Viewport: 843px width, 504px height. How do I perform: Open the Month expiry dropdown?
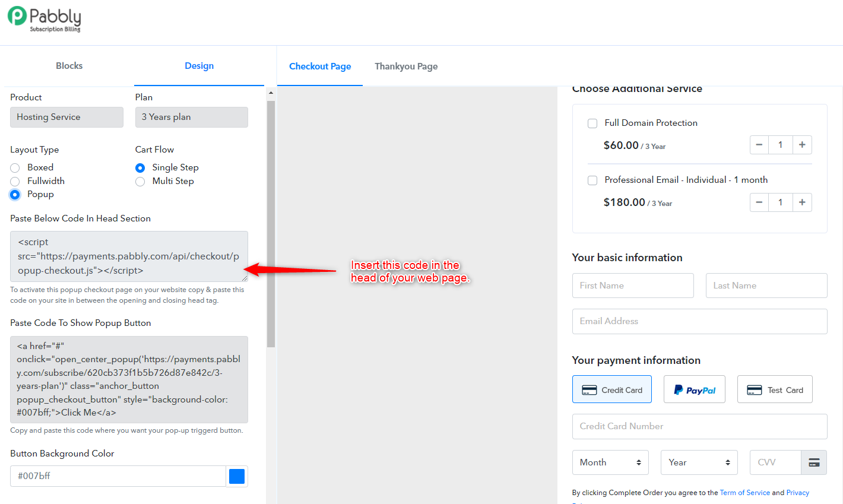point(610,462)
